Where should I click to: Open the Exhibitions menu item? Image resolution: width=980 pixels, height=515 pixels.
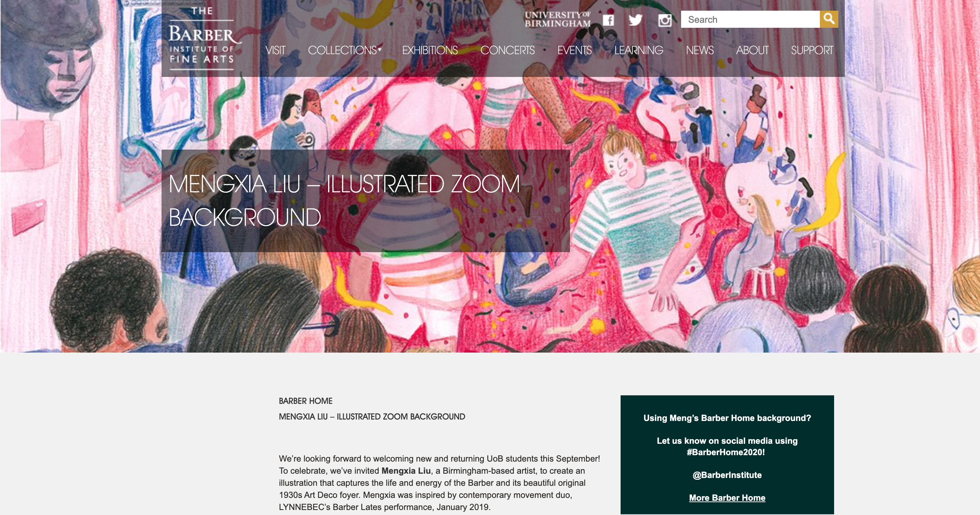coord(430,50)
